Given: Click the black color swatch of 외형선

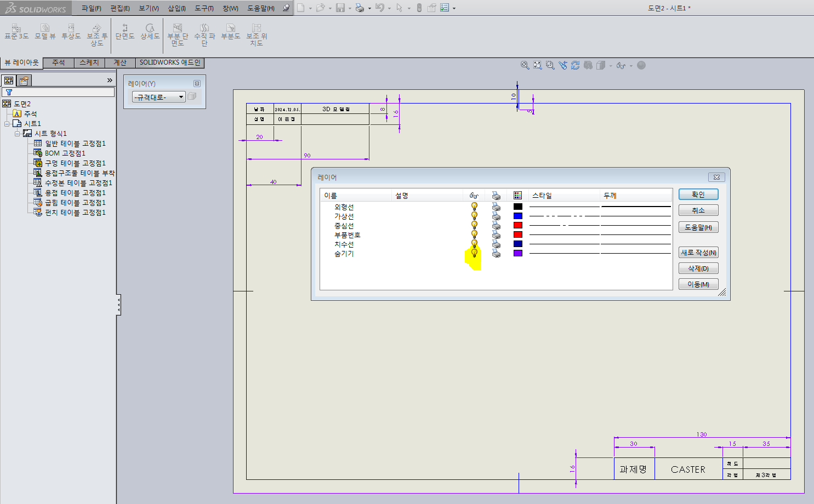Looking at the screenshot, I should tap(518, 207).
